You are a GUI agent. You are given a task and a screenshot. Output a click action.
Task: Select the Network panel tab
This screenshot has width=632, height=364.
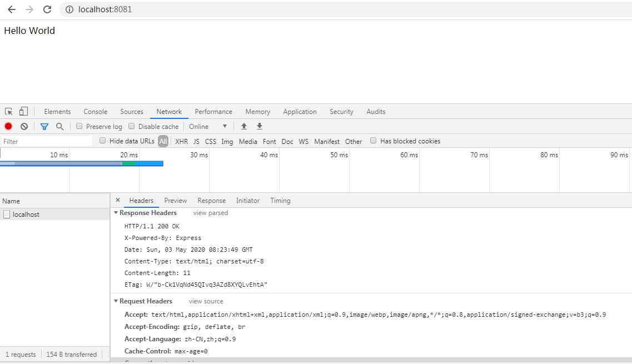tap(169, 112)
